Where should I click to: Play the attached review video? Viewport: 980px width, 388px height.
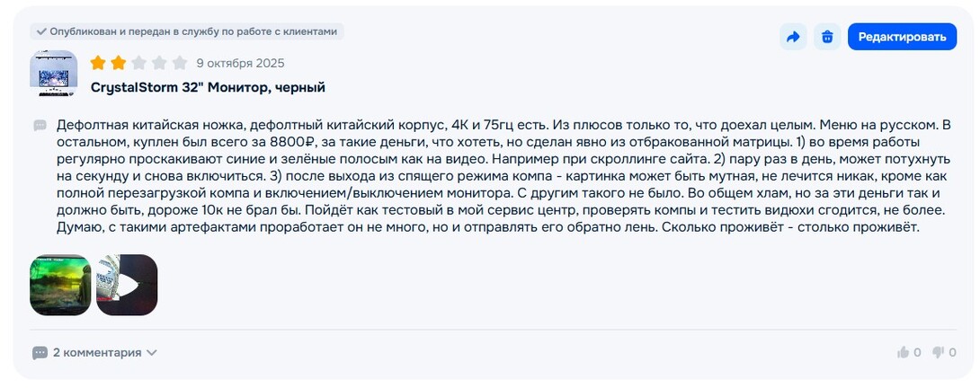[x=127, y=285]
